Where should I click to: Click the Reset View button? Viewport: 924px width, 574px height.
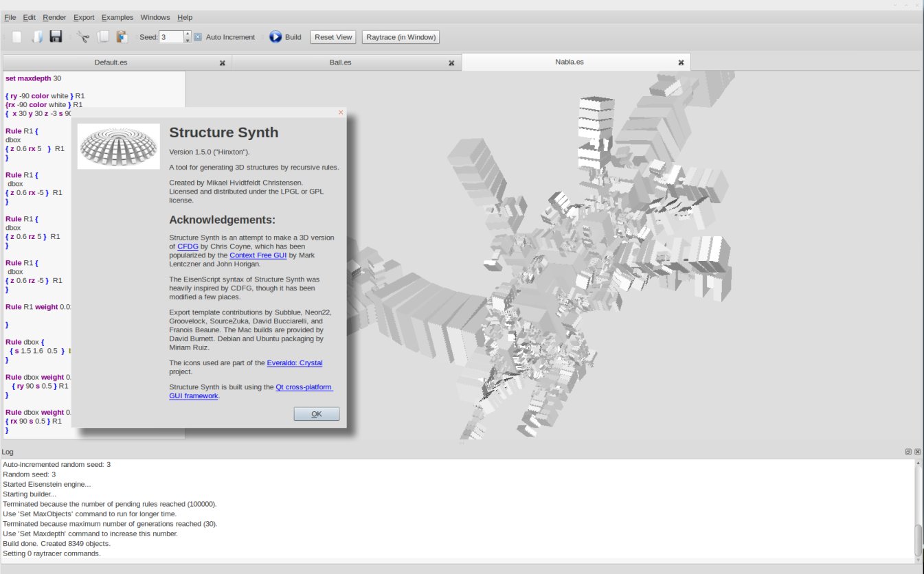click(x=333, y=37)
